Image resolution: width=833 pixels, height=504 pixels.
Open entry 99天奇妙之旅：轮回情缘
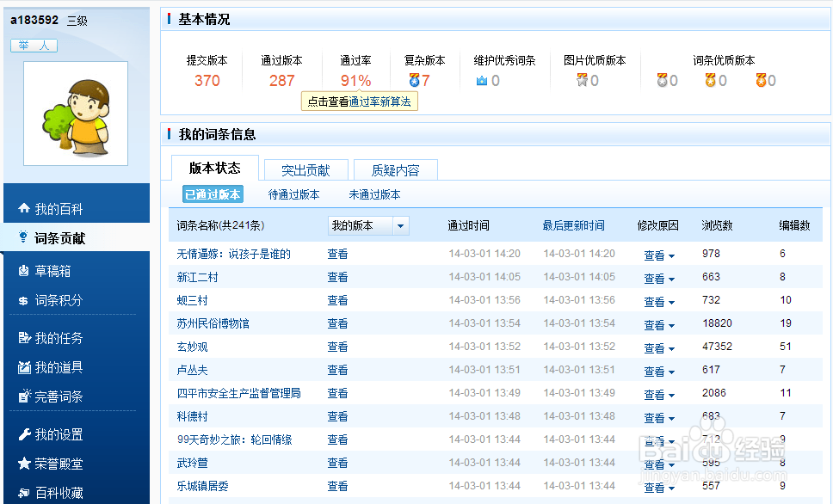234,439
